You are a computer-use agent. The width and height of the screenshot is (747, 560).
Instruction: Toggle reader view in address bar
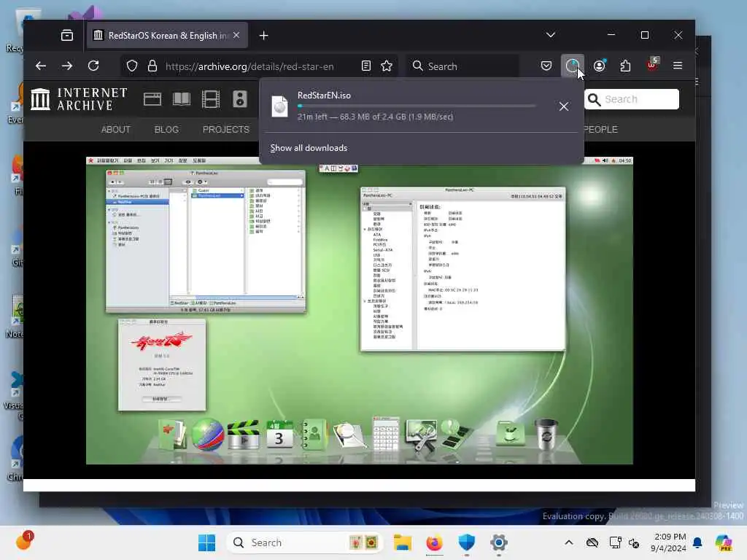click(x=366, y=66)
